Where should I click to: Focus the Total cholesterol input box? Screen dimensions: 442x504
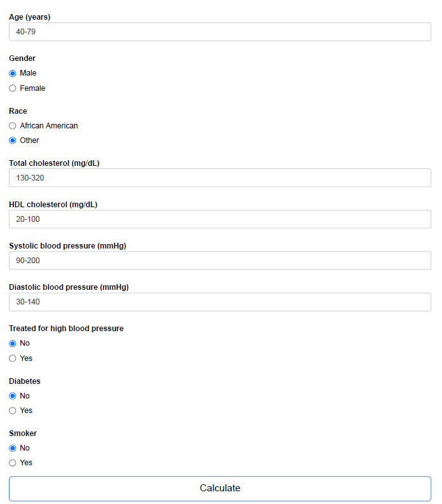click(x=220, y=178)
